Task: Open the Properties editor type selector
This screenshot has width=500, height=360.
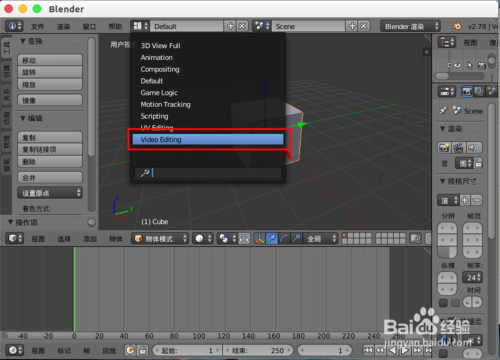Action: pyautogui.click(x=446, y=91)
